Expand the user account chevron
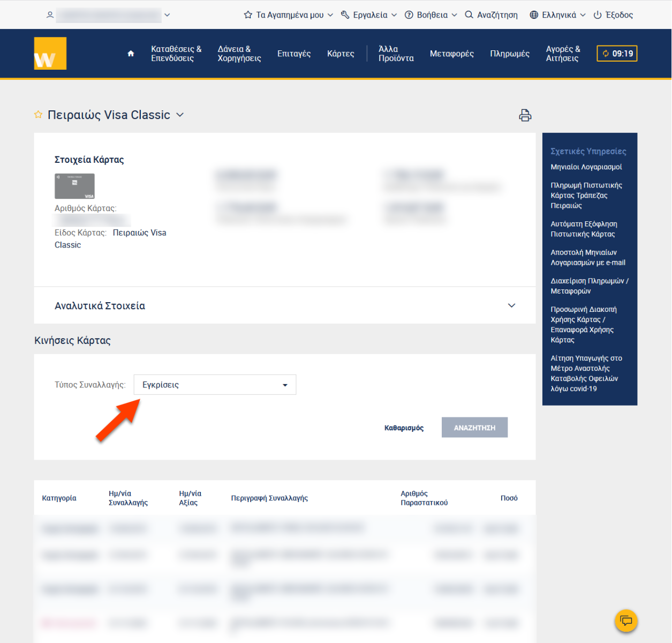This screenshot has height=643, width=672. click(167, 15)
